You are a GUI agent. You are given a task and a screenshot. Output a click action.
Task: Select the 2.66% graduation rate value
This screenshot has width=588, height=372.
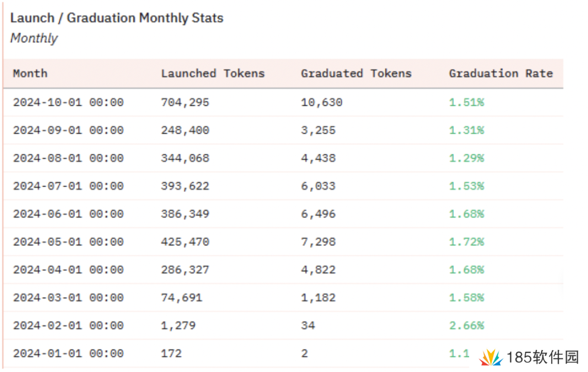pos(466,326)
